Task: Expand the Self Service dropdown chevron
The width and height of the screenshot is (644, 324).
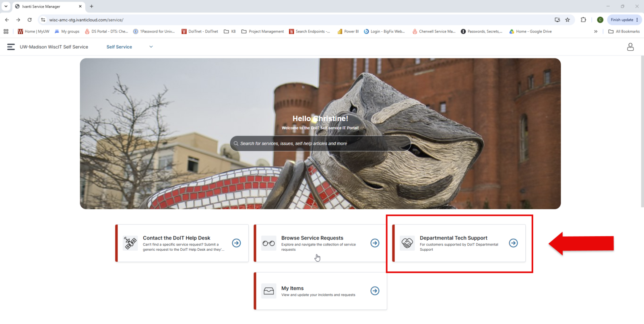Action: 151,47
